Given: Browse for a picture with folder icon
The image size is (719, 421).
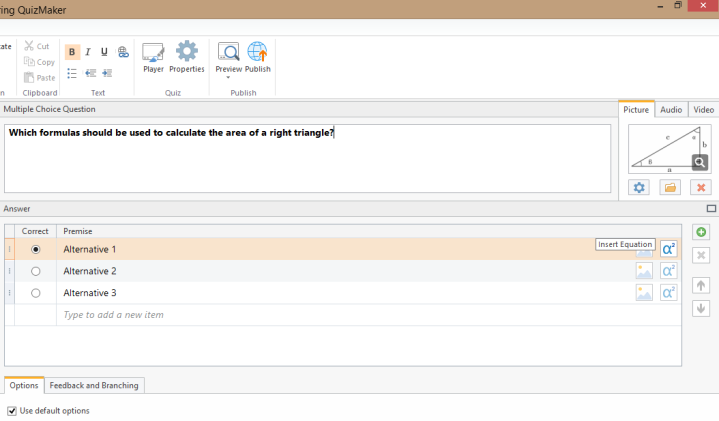Looking at the screenshot, I should (670, 188).
